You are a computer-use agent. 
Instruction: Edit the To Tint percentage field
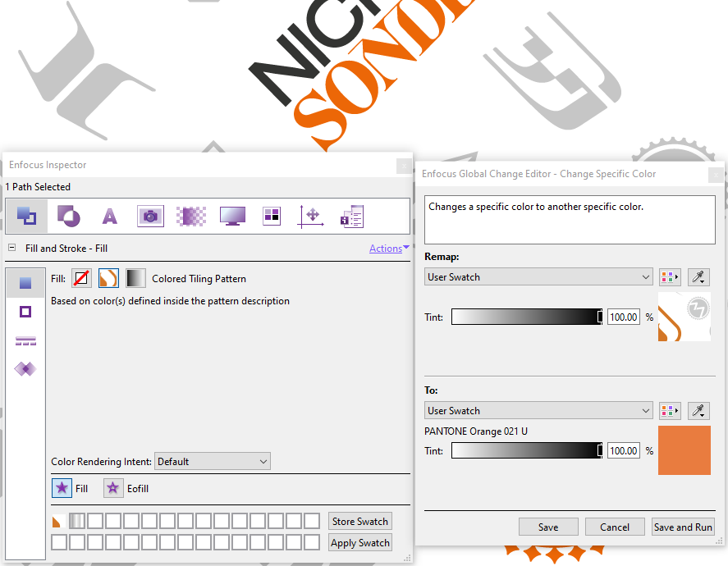(x=624, y=450)
